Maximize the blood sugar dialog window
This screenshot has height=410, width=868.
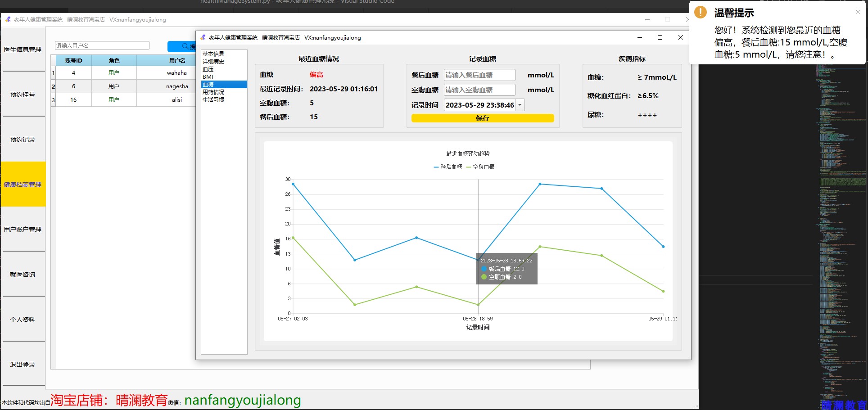tap(660, 37)
